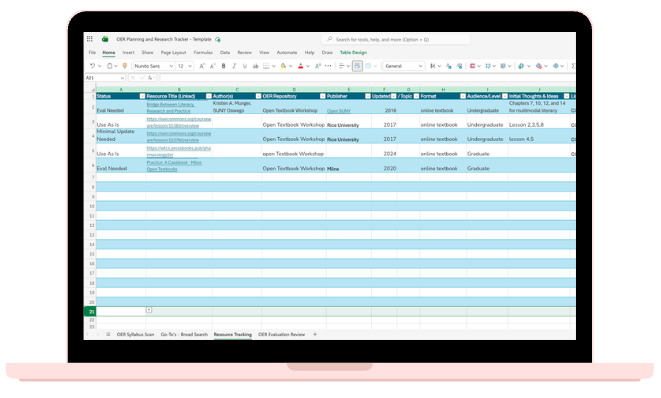Screen dimensions: 661x398
Task: Click the Delete cells icon
Action: 538,66
